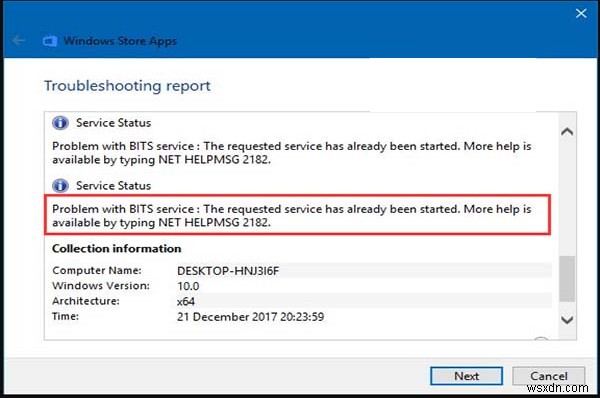Click the Next button
Image resolution: width=600 pixels, height=398 pixels.
click(x=466, y=376)
